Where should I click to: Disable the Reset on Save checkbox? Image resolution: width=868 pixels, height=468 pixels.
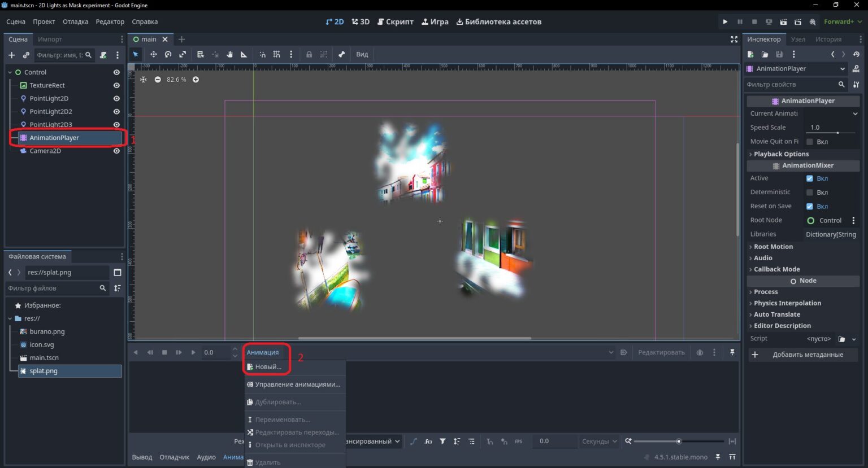(x=810, y=206)
